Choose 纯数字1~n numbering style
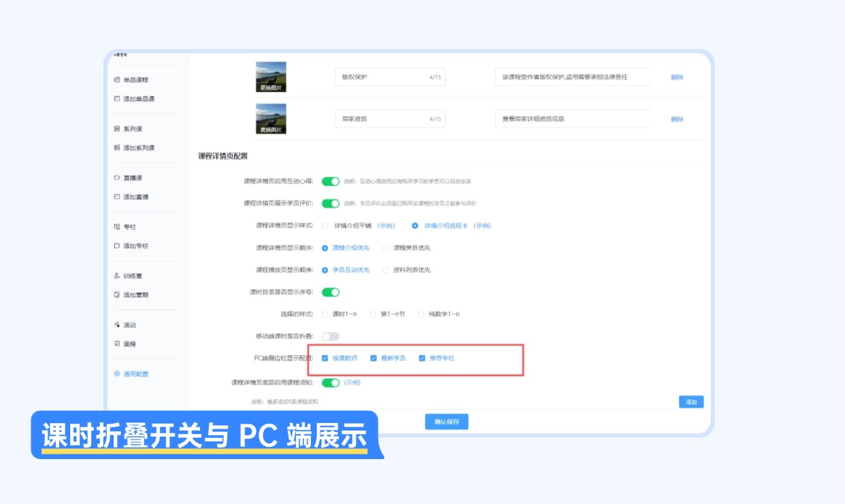Image resolution: width=845 pixels, height=504 pixels. pos(421,314)
